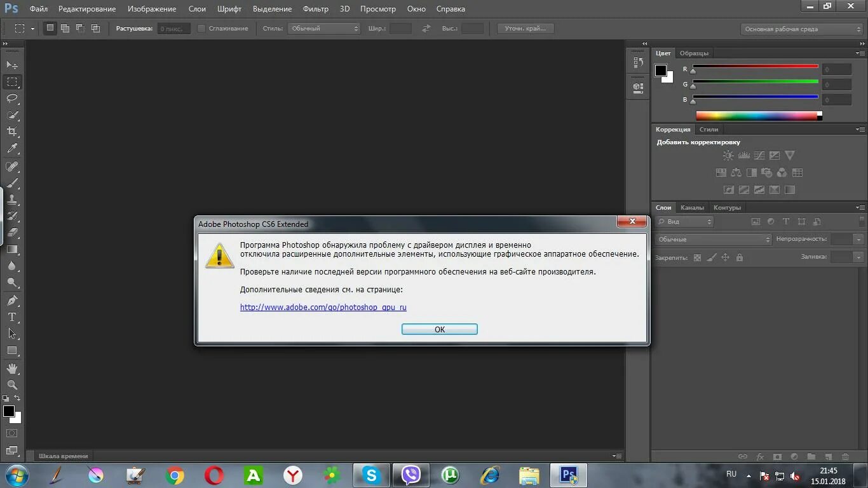The image size is (868, 488).
Task: Open the Файл menu
Action: (x=39, y=9)
